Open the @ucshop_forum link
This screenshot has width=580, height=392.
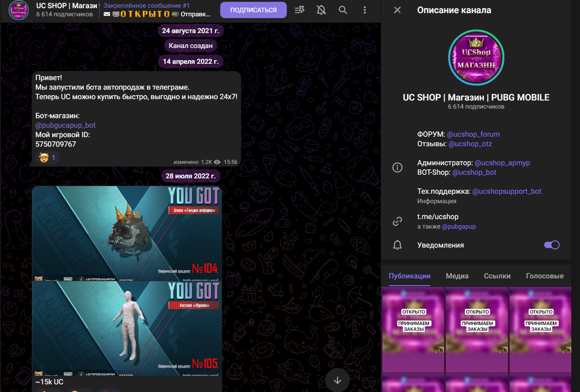click(x=473, y=134)
